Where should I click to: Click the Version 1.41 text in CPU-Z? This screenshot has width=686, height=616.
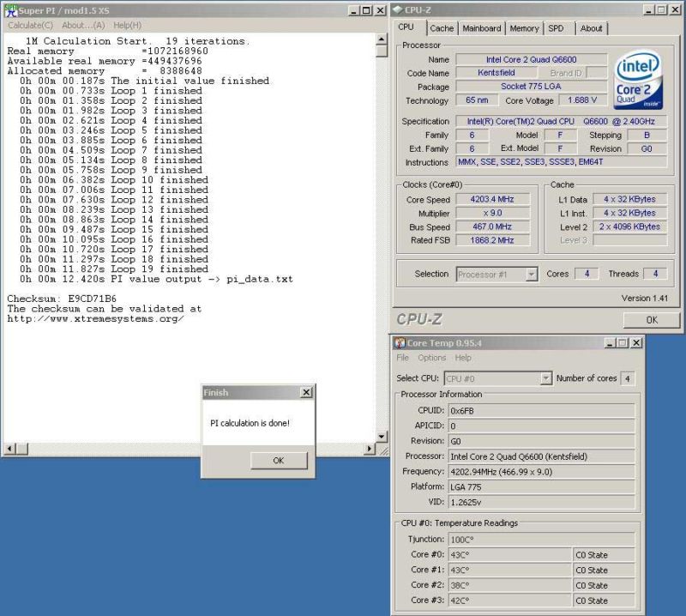(645, 299)
